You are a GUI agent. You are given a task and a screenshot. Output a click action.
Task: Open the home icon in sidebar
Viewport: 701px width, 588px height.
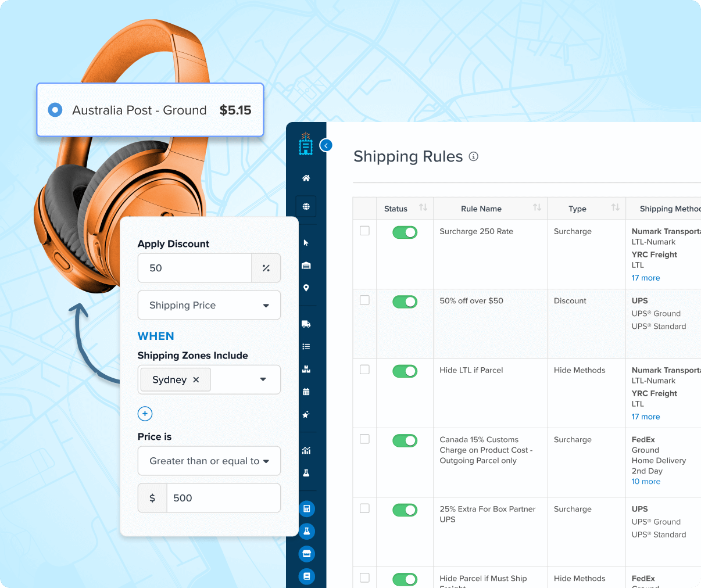(x=306, y=178)
